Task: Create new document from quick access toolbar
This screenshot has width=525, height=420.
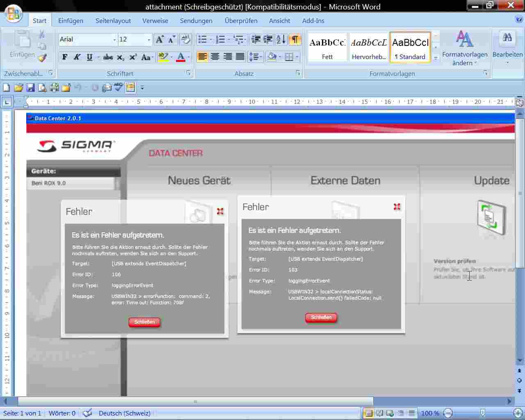Action: [6, 87]
